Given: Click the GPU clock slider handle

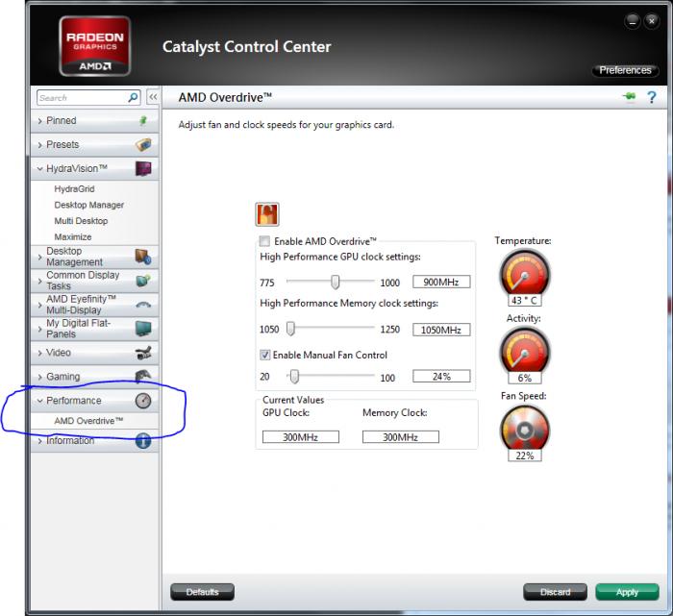Looking at the screenshot, I should tap(336, 282).
